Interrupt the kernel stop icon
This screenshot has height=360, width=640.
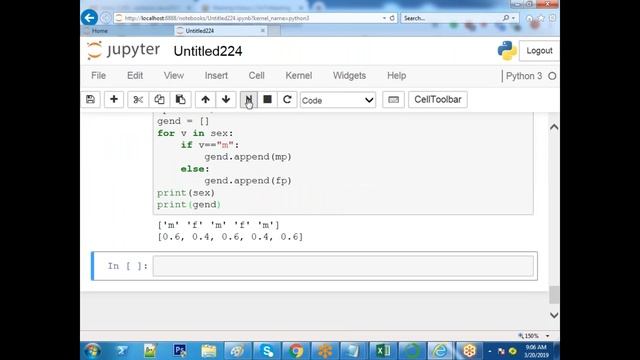pyautogui.click(x=267, y=100)
